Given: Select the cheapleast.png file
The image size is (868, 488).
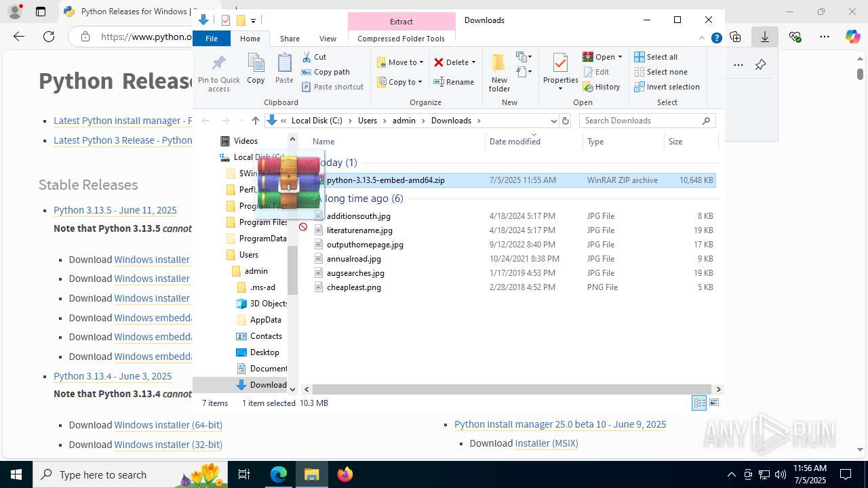Looking at the screenshot, I should 353,287.
